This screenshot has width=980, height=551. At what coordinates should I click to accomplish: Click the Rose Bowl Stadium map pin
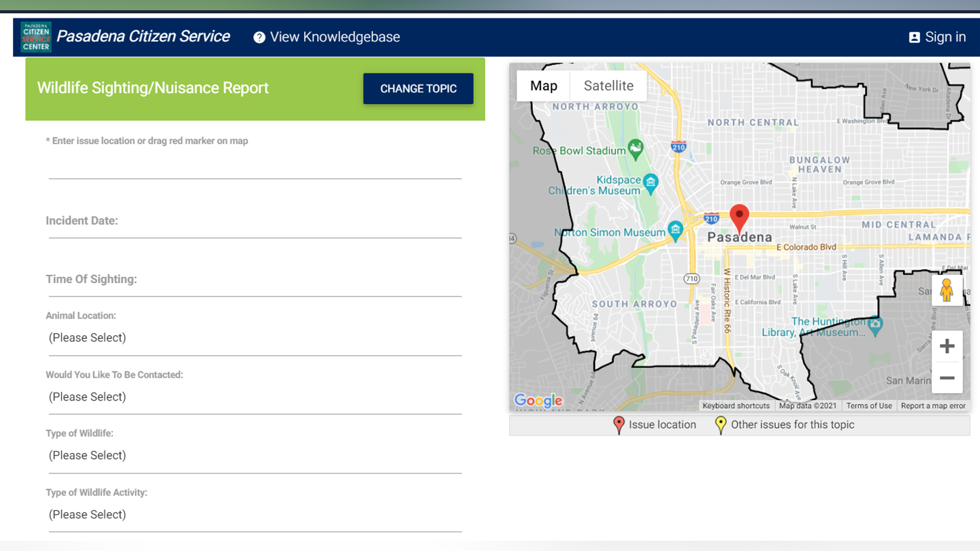[x=636, y=149]
